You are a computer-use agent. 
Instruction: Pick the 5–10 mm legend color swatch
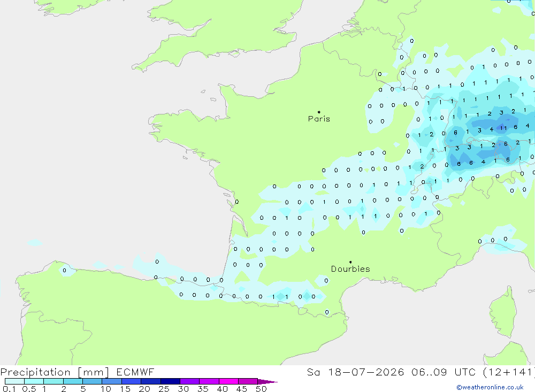pyautogui.click(x=93, y=381)
